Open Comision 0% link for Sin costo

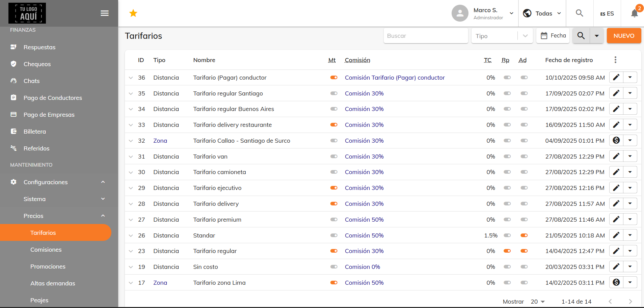click(x=363, y=267)
